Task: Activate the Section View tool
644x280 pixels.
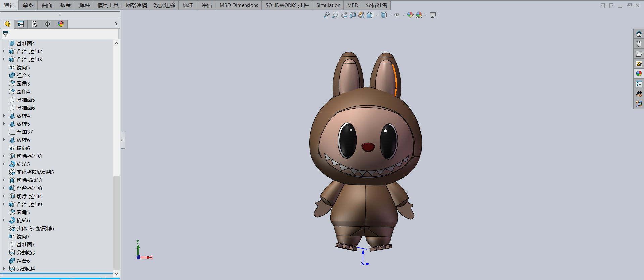Action: 352,15
